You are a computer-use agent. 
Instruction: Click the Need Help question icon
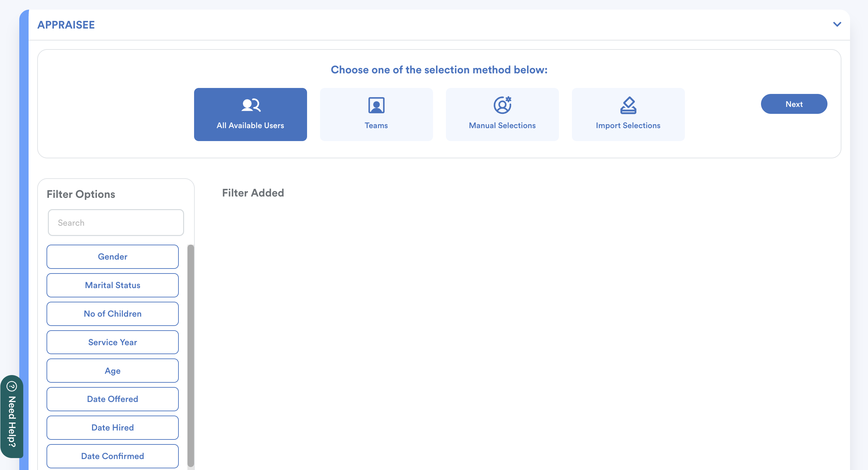(12, 386)
